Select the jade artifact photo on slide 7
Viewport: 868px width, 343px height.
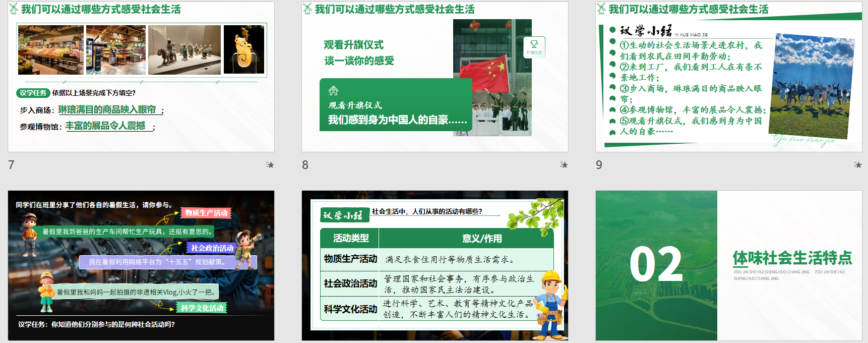pyautogui.click(x=243, y=50)
